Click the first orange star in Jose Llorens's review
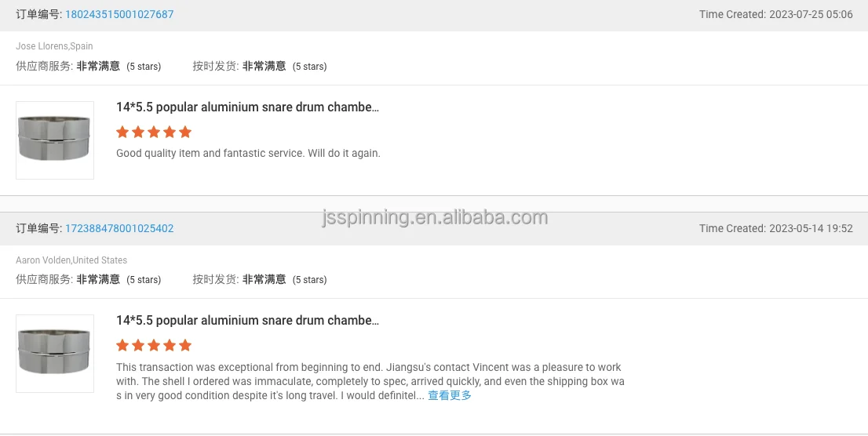 click(122, 132)
